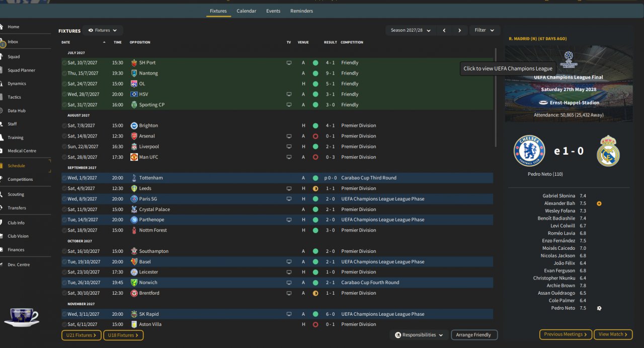Click the TV icon on Leeds fixture

click(x=289, y=188)
